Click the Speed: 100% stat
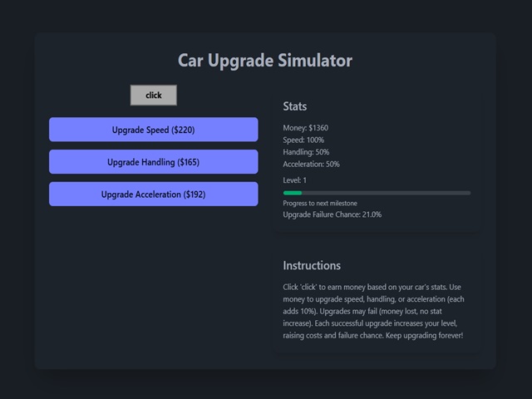The image size is (532, 399). pos(303,140)
